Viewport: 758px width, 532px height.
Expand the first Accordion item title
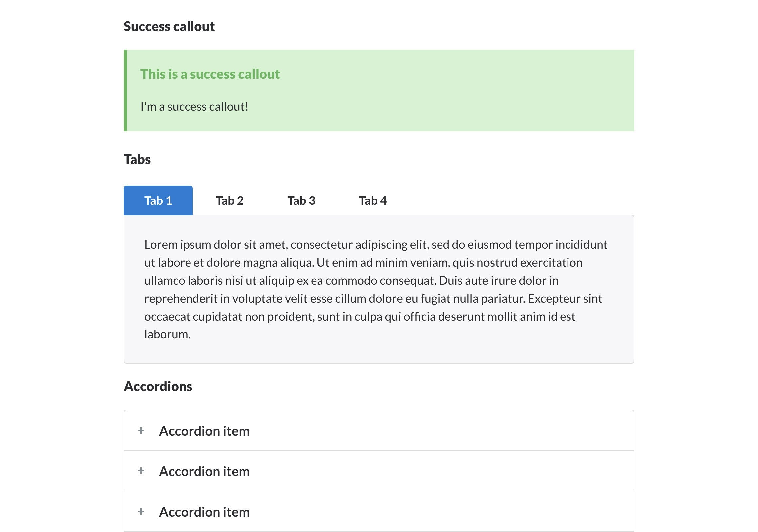[204, 431]
